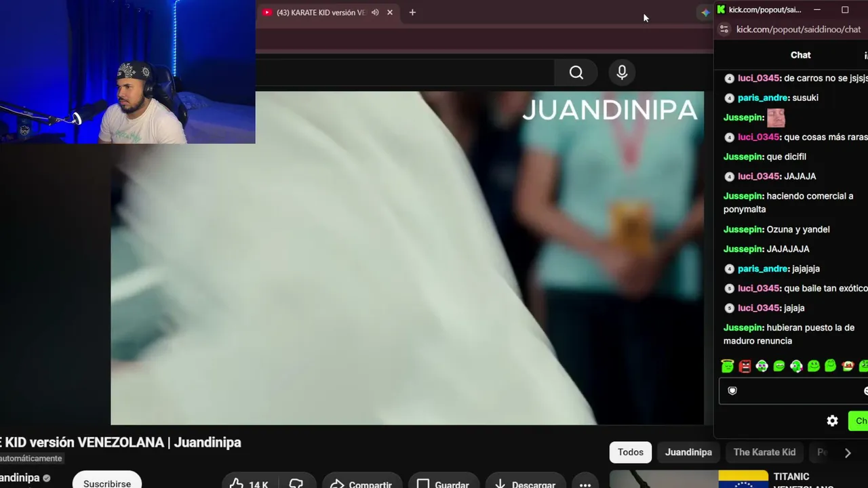
Task: Insert the angry red face emote
Action: (745, 366)
